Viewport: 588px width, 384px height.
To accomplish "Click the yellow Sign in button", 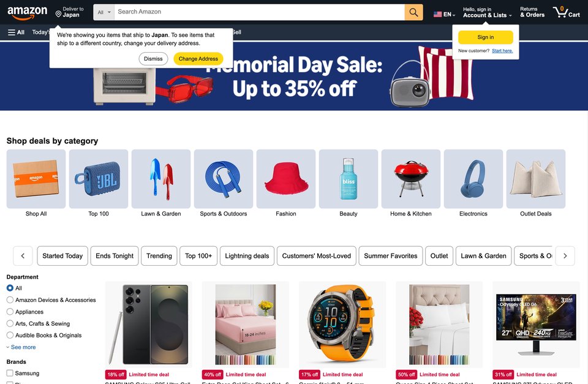I will (x=486, y=37).
